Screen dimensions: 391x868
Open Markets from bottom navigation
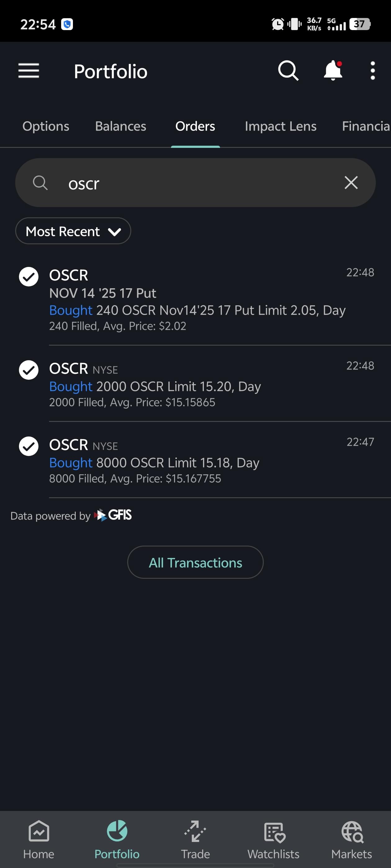[x=352, y=839]
